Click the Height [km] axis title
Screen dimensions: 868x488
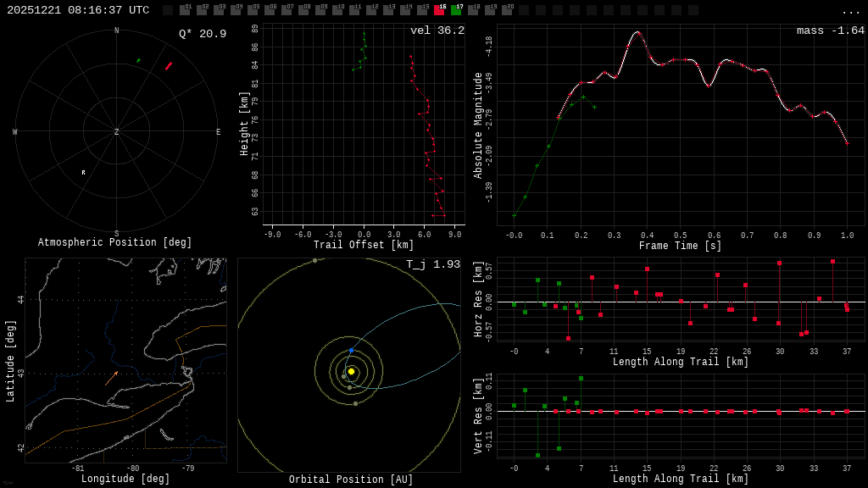[x=244, y=124]
